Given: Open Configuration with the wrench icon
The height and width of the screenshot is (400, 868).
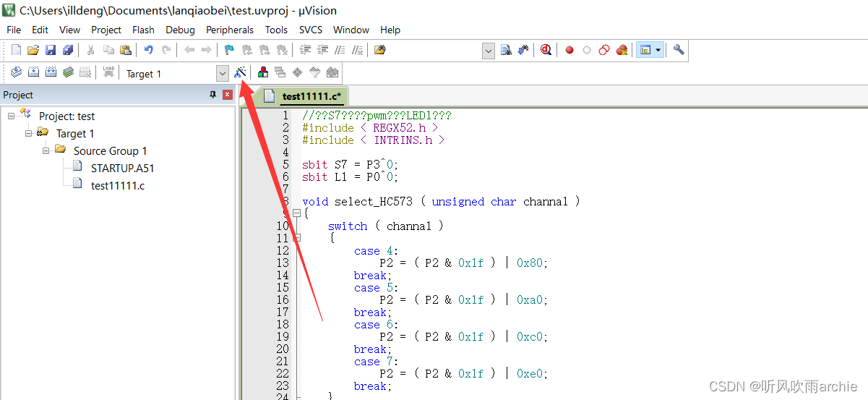Looking at the screenshot, I should point(678,50).
